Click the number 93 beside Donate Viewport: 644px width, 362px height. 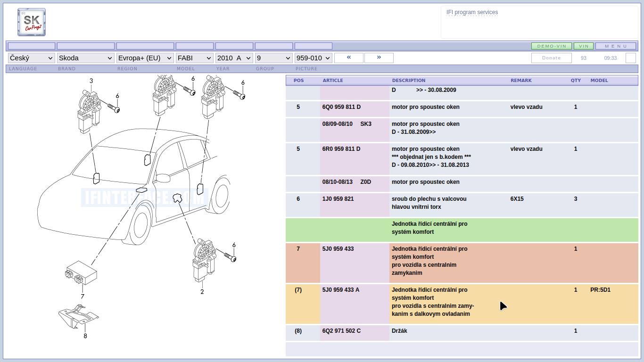click(584, 58)
